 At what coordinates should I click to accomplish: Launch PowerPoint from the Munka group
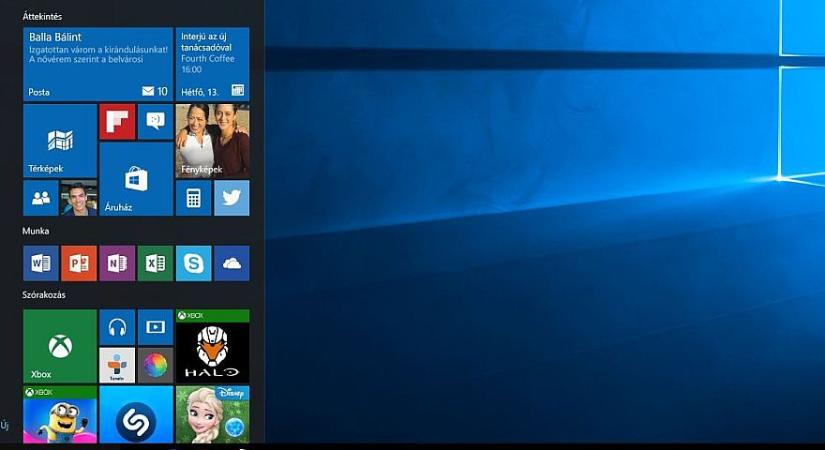click(x=79, y=263)
